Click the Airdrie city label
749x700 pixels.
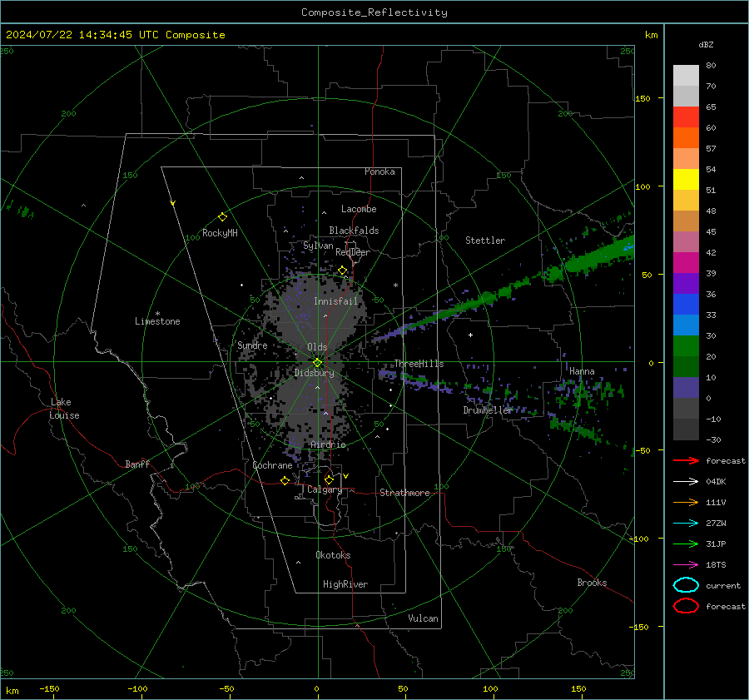328,444
